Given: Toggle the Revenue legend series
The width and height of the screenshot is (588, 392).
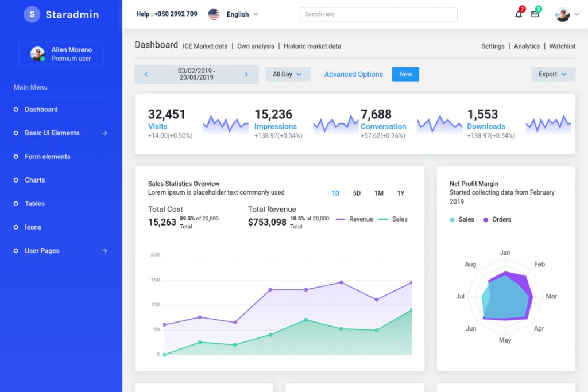Looking at the screenshot, I should tap(354, 219).
